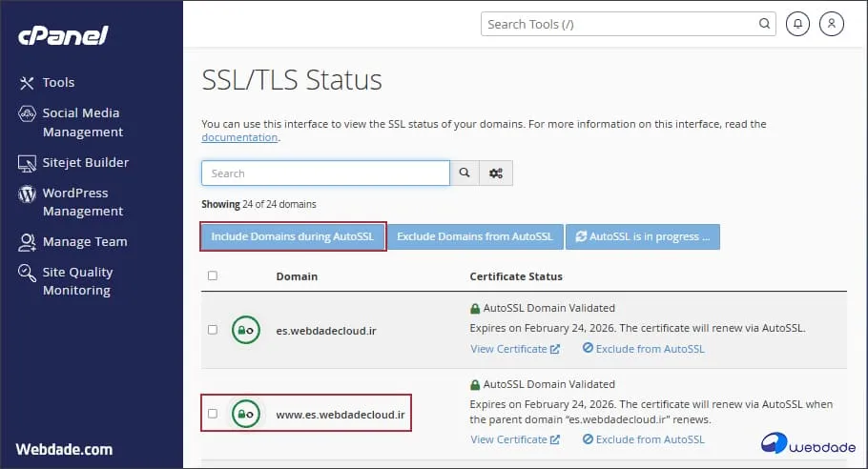Toggle the select-all domains checkbox
868x469 pixels.
[x=213, y=275]
